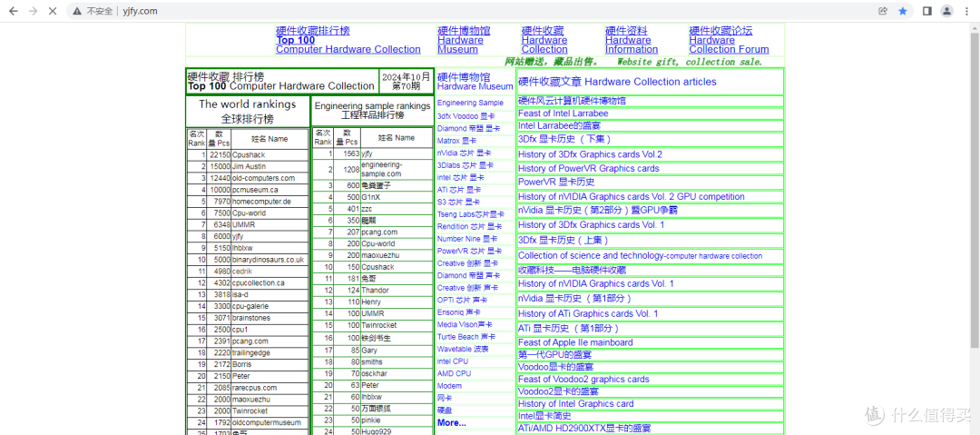Click old-computers.com in world rankings
980x435 pixels.
pos(263,178)
